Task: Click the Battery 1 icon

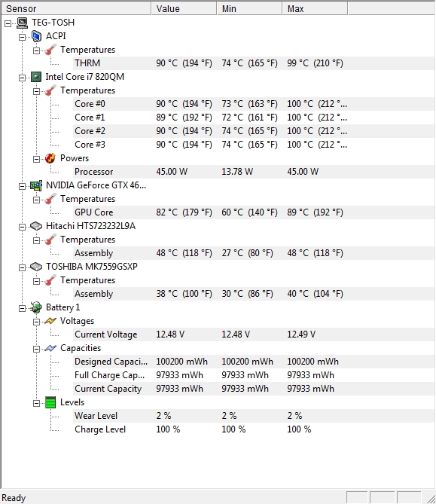Action: (36, 307)
